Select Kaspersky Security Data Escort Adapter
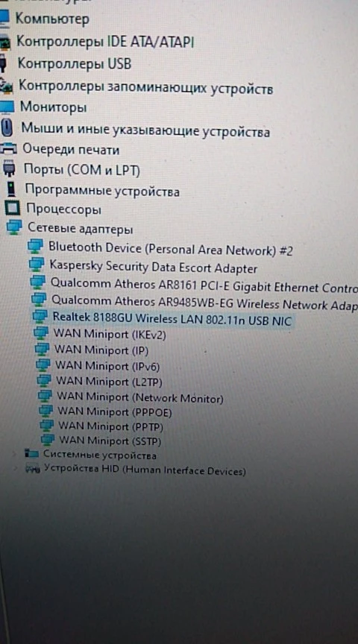Viewport: 358px width, 644px height. pyautogui.click(x=154, y=267)
